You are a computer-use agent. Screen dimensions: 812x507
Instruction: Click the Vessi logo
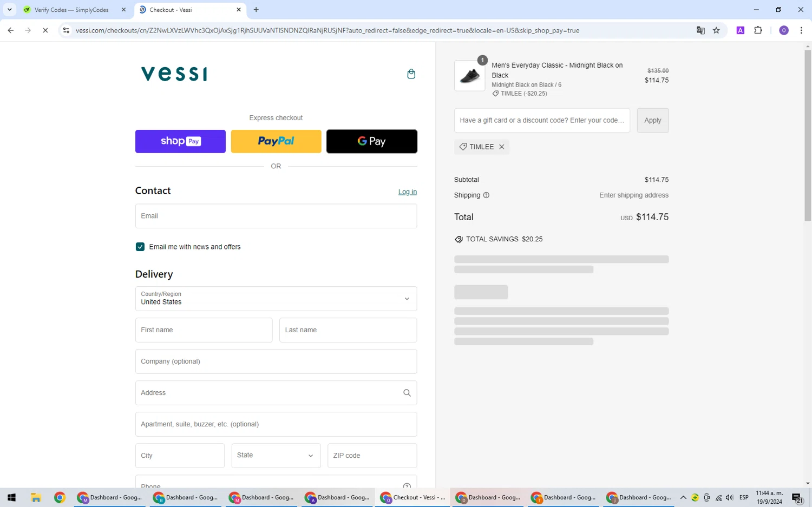click(x=174, y=74)
